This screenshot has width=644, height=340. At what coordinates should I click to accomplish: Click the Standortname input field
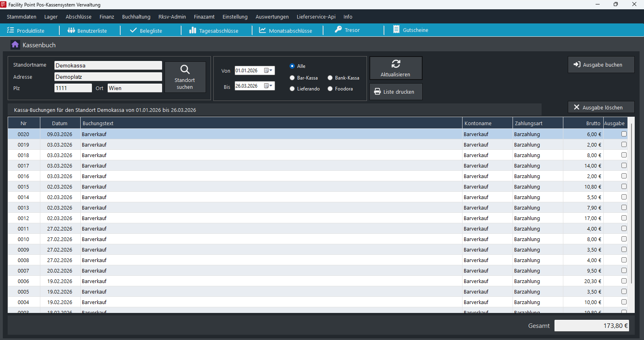pos(108,65)
